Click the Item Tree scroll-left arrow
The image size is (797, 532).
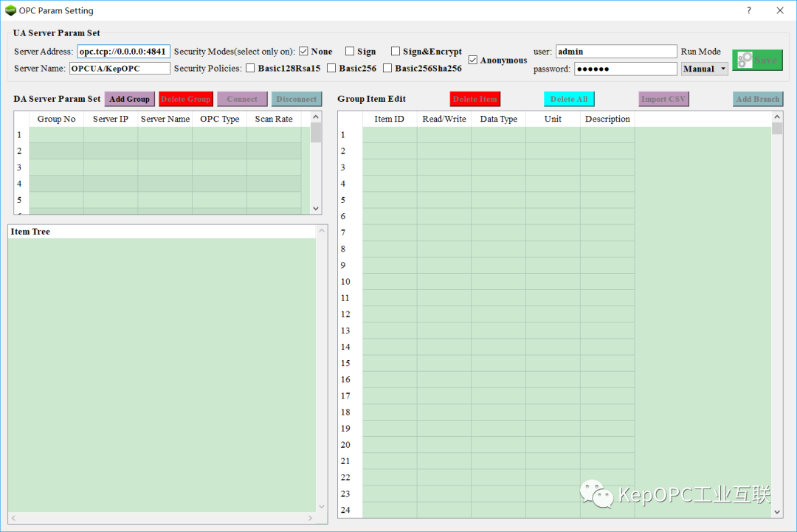(14, 518)
